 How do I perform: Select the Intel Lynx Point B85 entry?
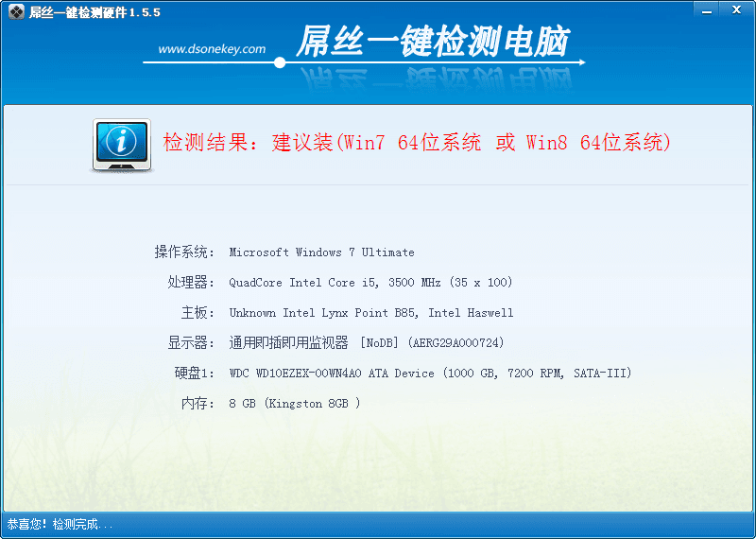pos(370,313)
